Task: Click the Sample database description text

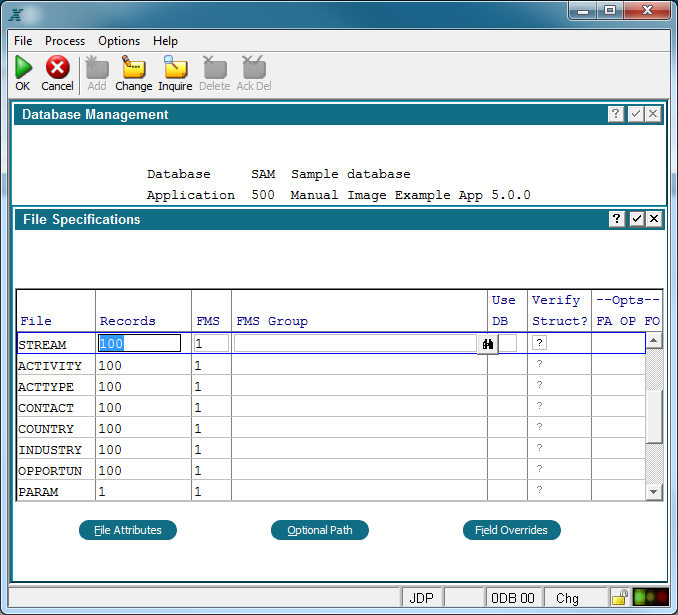Action: (351, 174)
